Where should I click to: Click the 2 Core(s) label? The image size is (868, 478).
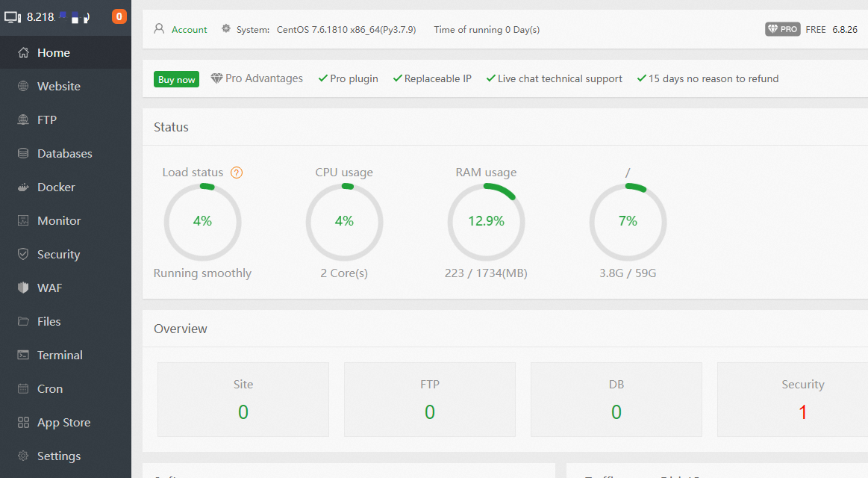click(344, 273)
